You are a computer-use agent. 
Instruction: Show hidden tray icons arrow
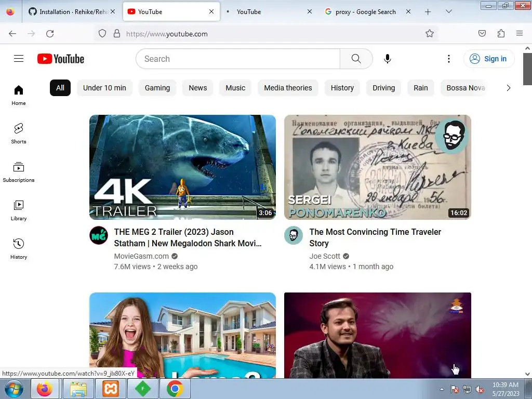[442, 389]
